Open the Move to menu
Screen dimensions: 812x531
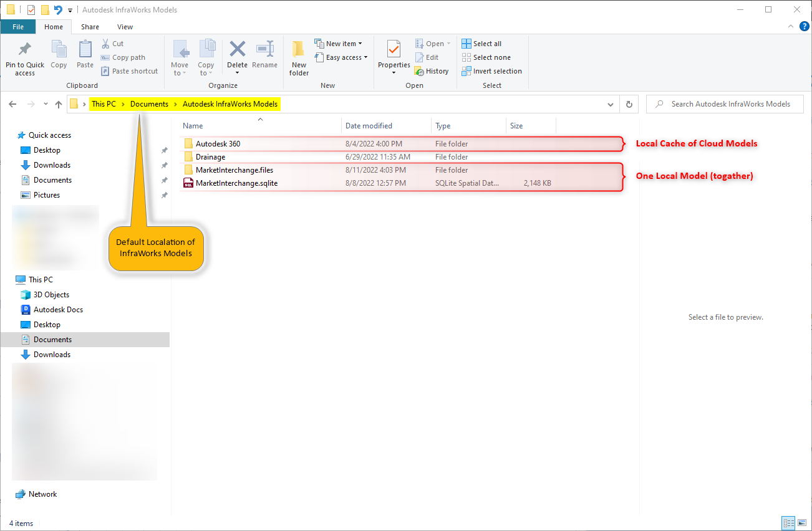point(180,59)
